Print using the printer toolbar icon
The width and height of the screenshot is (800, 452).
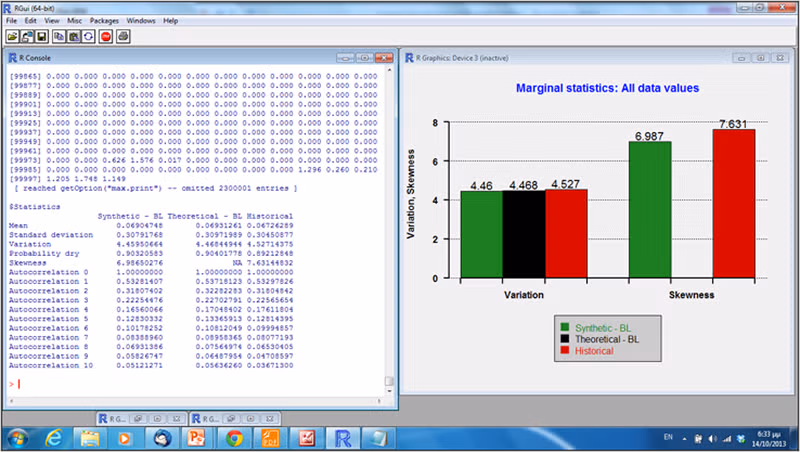[x=123, y=37]
